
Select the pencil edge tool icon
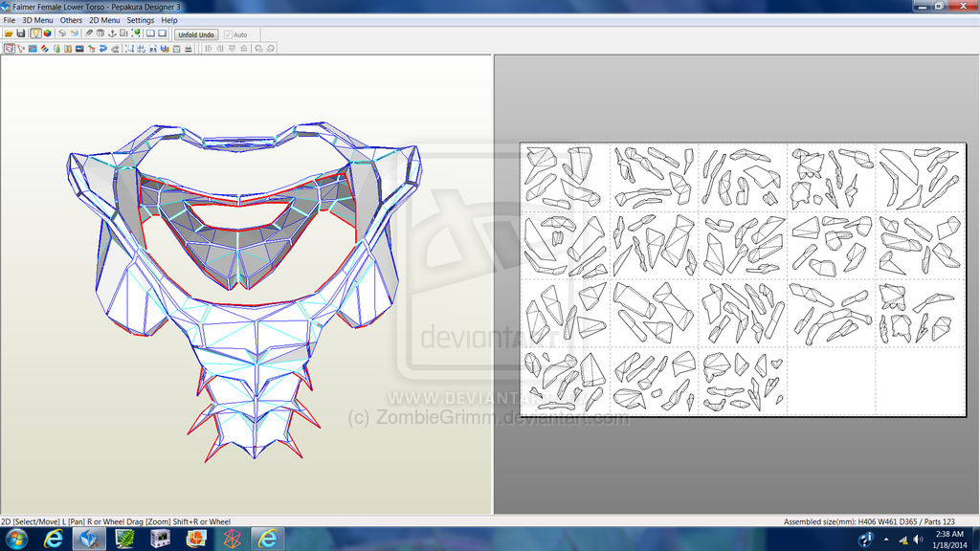(89, 33)
